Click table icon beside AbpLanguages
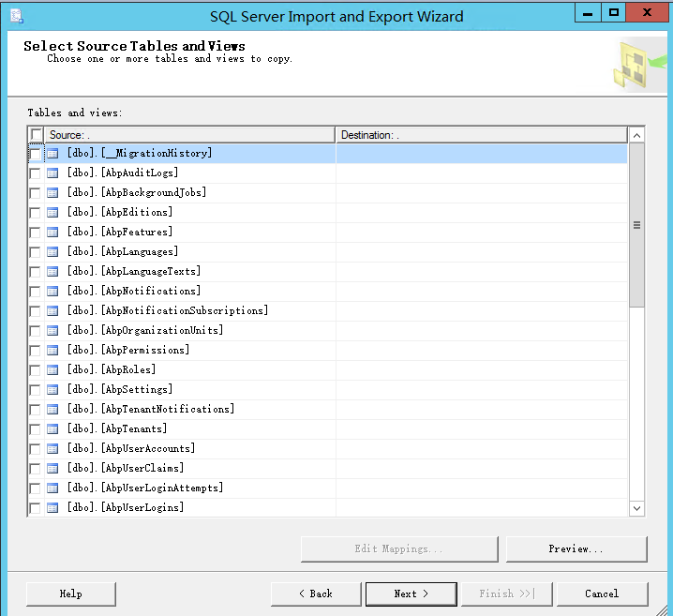This screenshot has width=673, height=616. (x=52, y=252)
